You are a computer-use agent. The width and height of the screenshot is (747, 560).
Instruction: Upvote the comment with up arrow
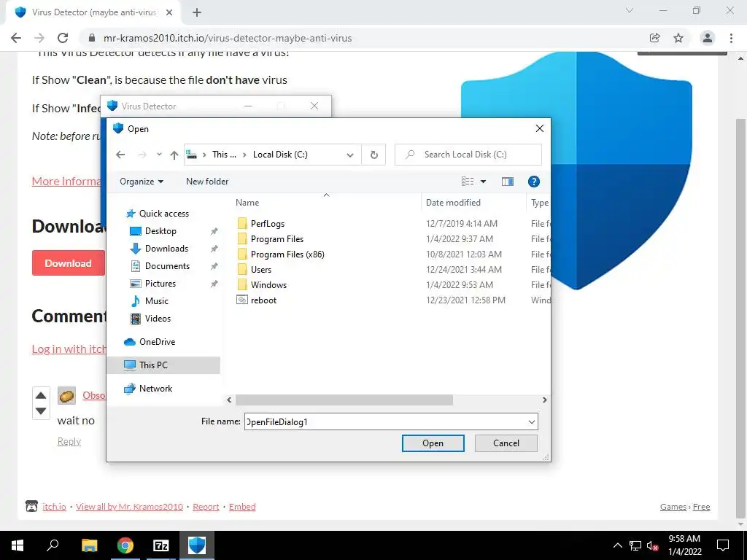pos(41,395)
